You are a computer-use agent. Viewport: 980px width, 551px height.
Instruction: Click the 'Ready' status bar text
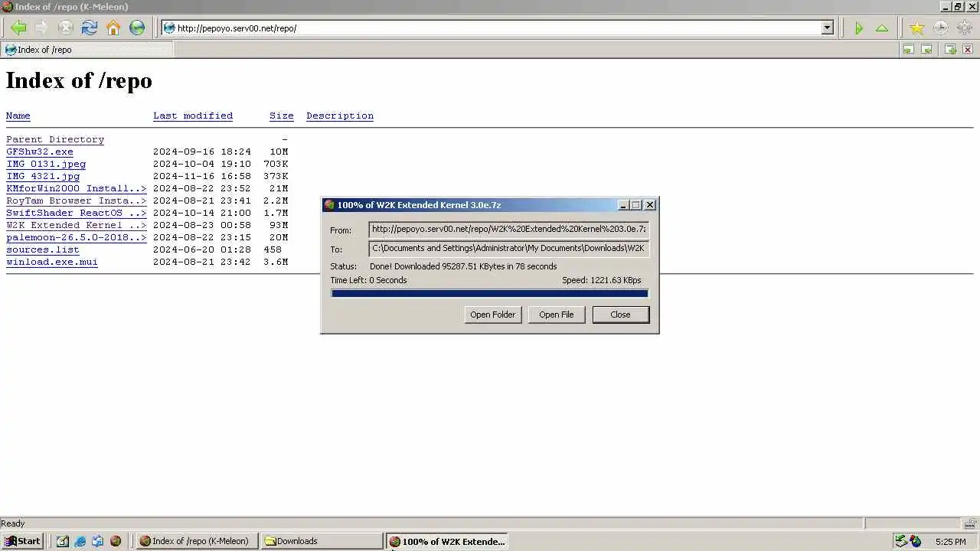pyautogui.click(x=13, y=523)
